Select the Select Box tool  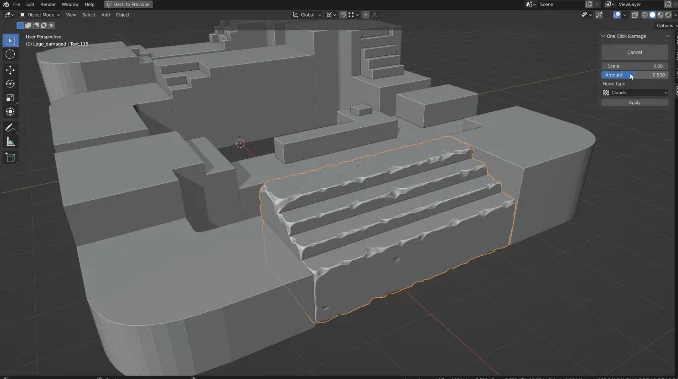pyautogui.click(x=10, y=40)
